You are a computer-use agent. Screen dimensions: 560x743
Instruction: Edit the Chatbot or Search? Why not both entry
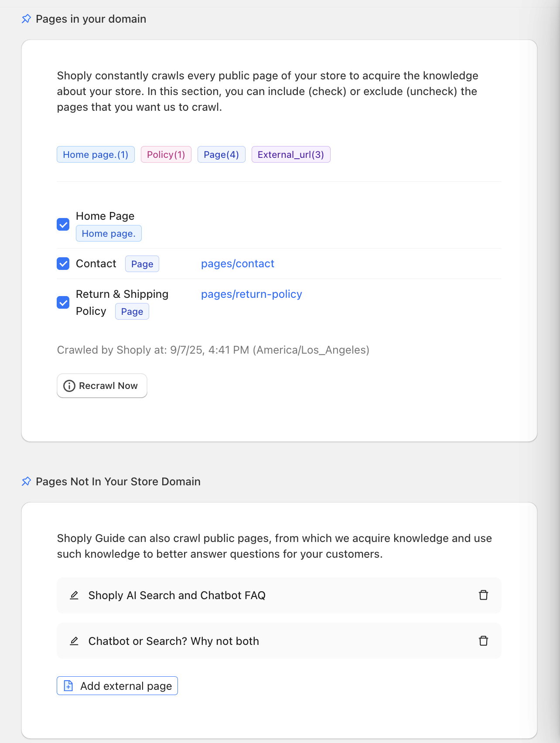(x=74, y=641)
